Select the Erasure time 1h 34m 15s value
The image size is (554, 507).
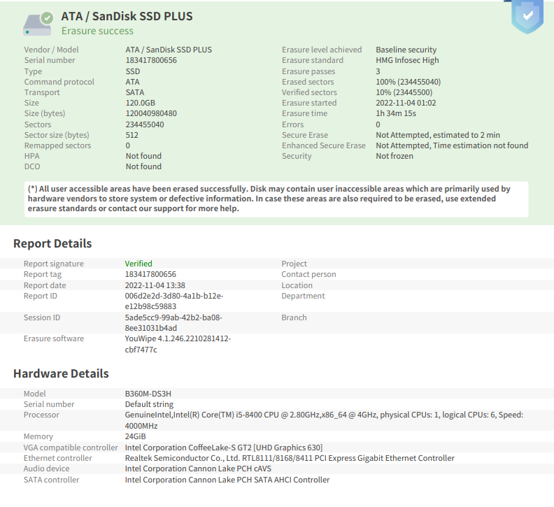click(x=396, y=113)
